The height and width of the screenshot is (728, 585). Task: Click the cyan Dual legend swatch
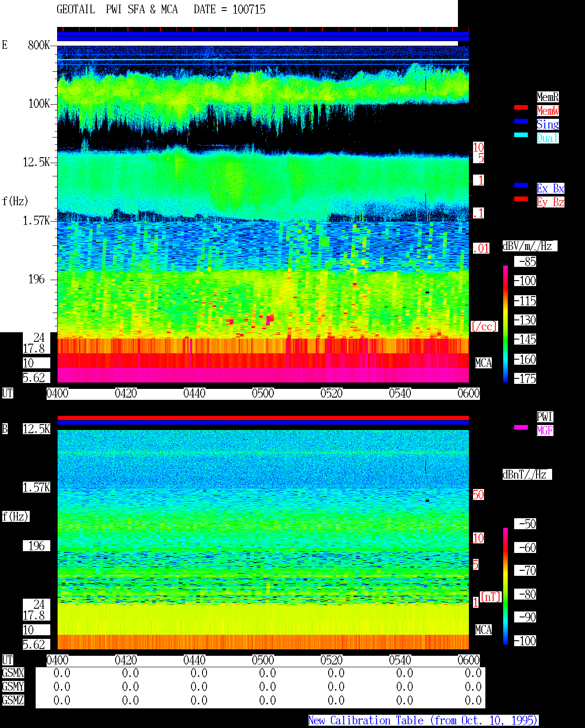[521, 135]
